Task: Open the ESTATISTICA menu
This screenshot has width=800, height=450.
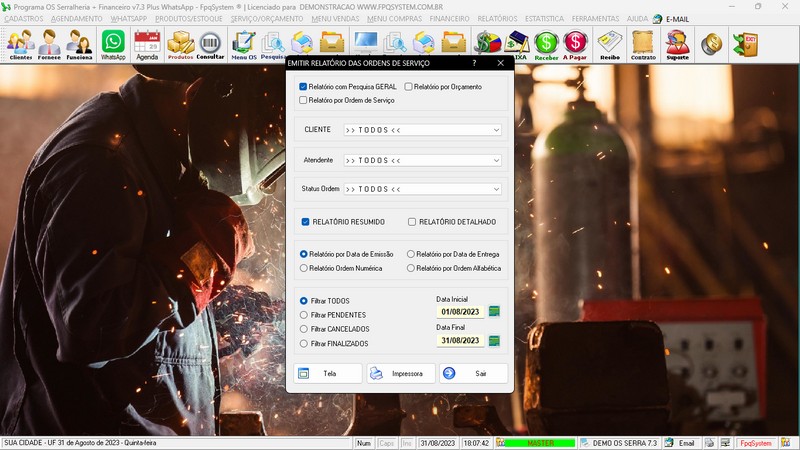Action: (x=544, y=19)
